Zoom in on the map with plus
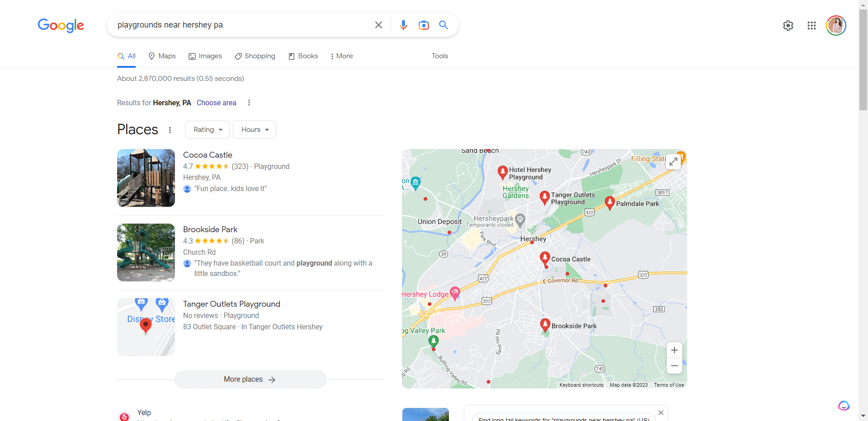This screenshot has height=421, width=868. 674,350
